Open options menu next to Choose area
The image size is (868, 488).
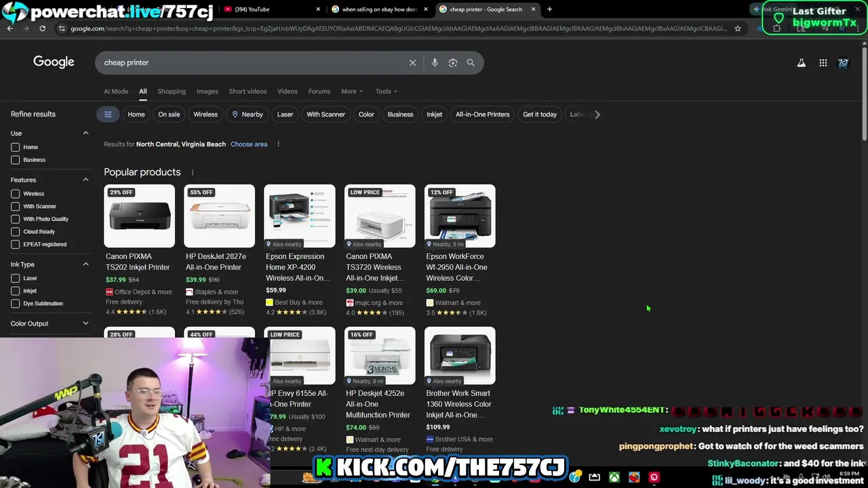tap(278, 144)
